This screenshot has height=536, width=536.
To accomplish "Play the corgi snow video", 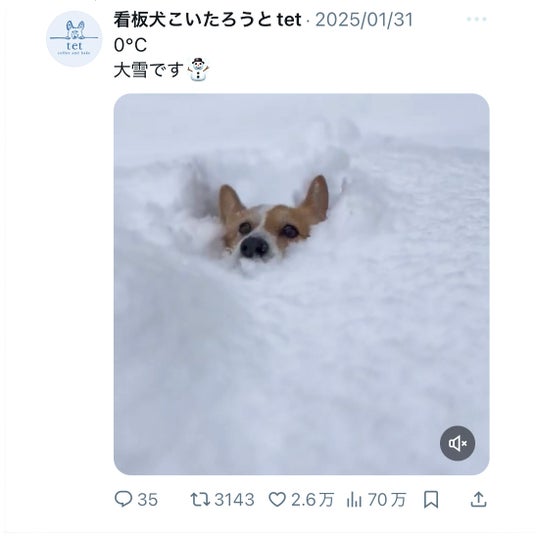I will tap(302, 284).
